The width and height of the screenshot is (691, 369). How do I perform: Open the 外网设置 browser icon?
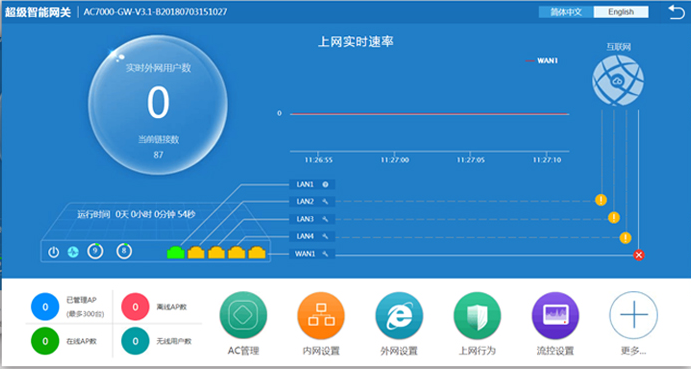coord(399,315)
